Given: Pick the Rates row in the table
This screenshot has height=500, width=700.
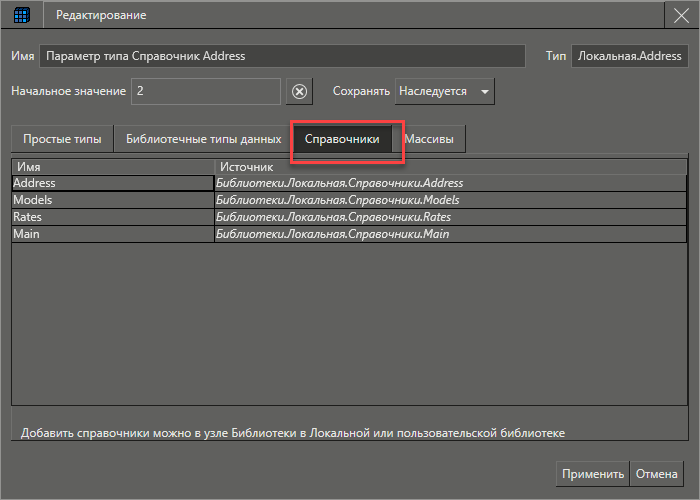Looking at the screenshot, I should pos(112,217).
